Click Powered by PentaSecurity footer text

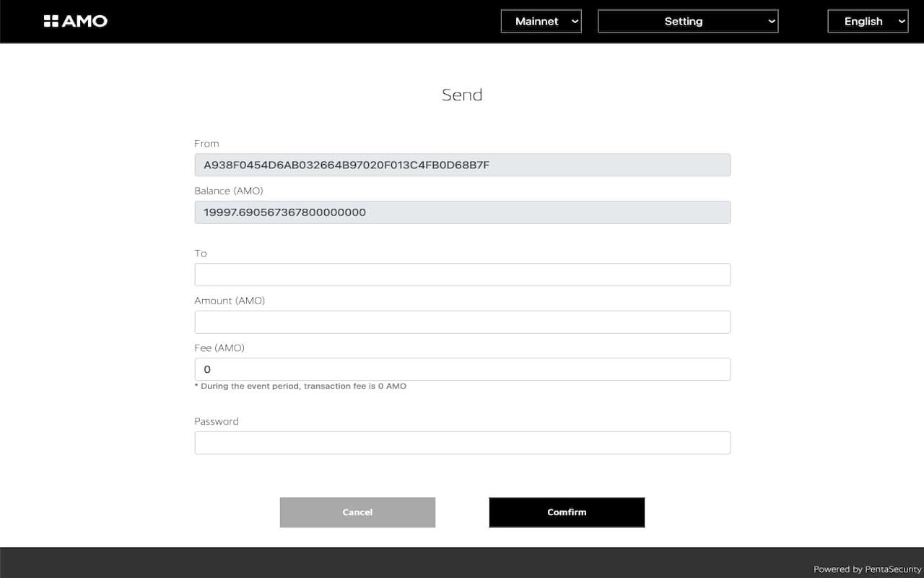[x=868, y=569]
